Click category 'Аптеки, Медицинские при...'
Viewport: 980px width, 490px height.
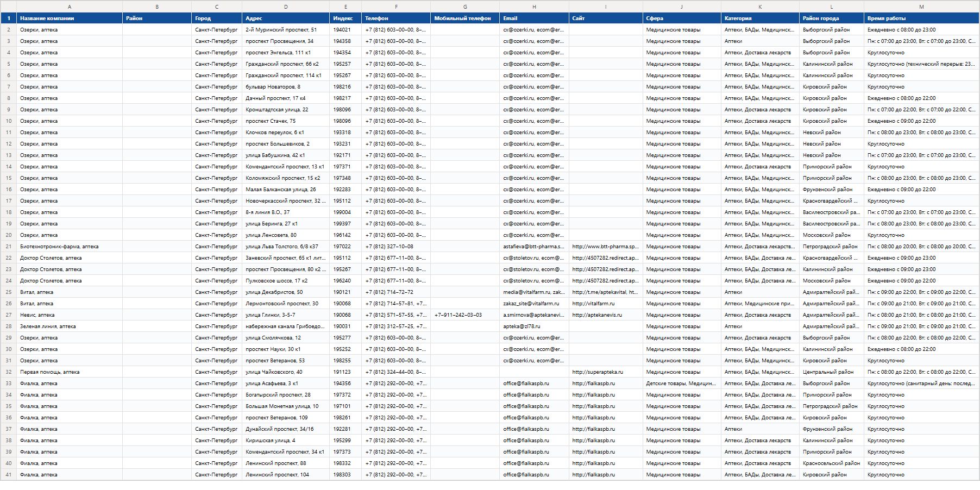759,304
